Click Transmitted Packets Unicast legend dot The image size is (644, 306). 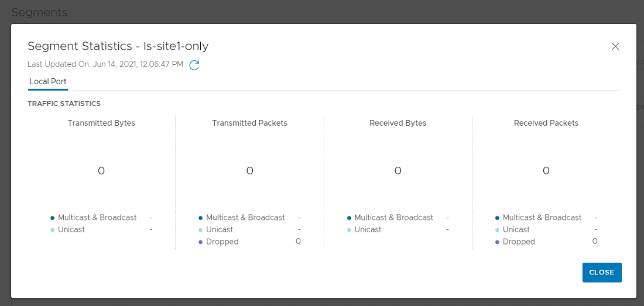(201, 230)
